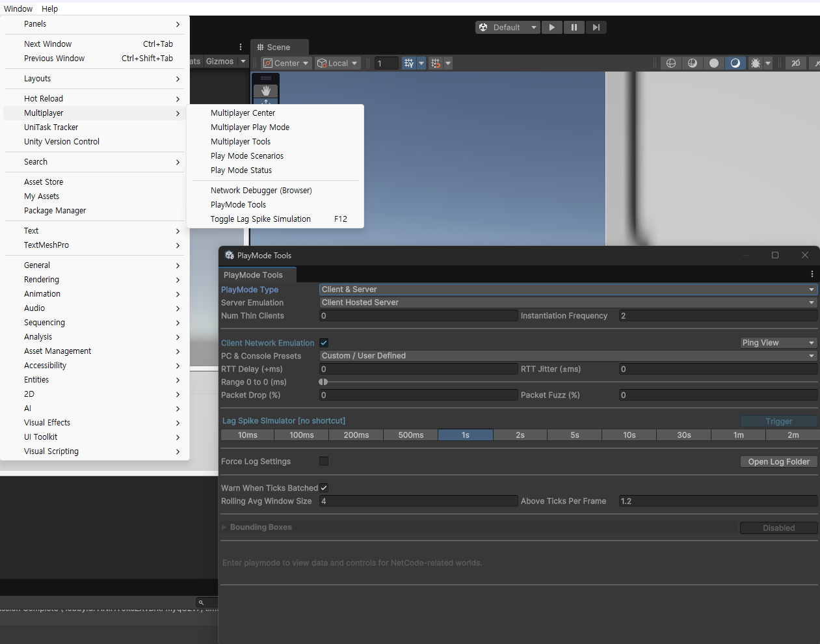The image size is (820, 644).
Task: Toggle grid visibility icon in Scene toolbar
Action: 408,63
